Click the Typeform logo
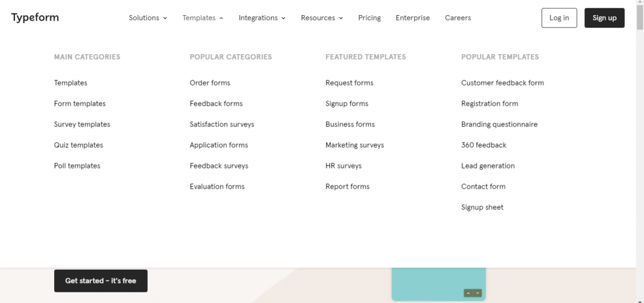 click(35, 18)
